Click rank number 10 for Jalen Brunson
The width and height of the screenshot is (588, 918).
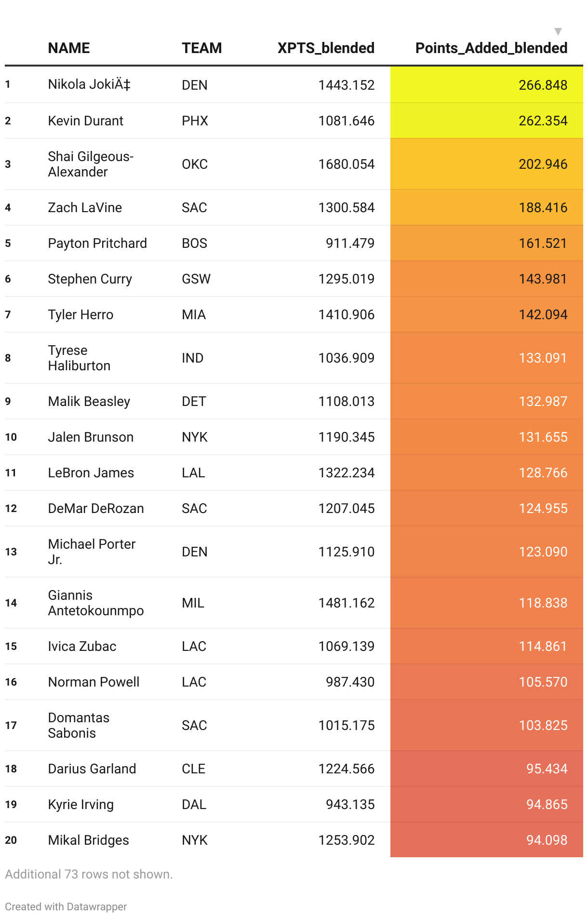(11, 437)
